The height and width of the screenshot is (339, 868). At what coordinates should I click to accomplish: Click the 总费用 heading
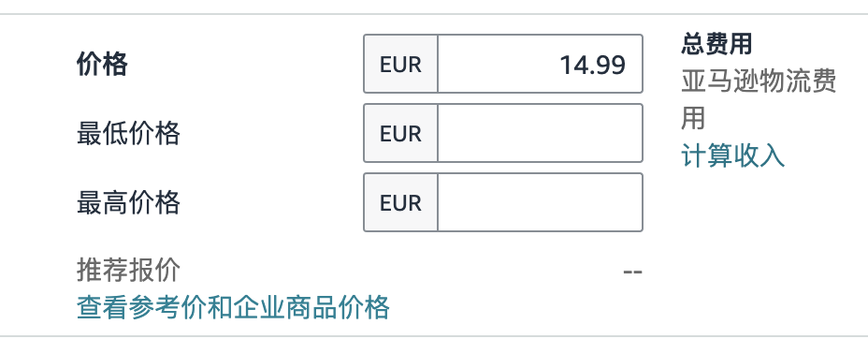tap(716, 44)
